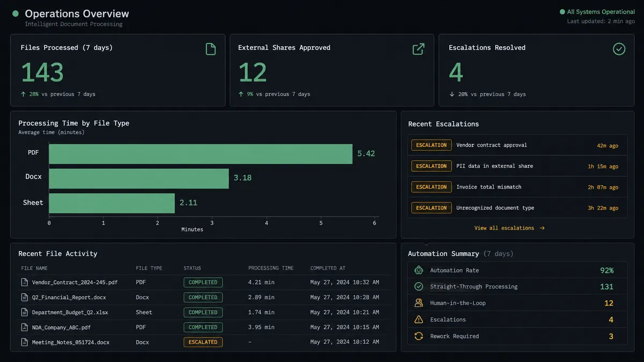Click the COMPLETED badge for Vendor_Contract_2024-245.pdf
Viewport: 644px width, 362px height.
[203, 282]
